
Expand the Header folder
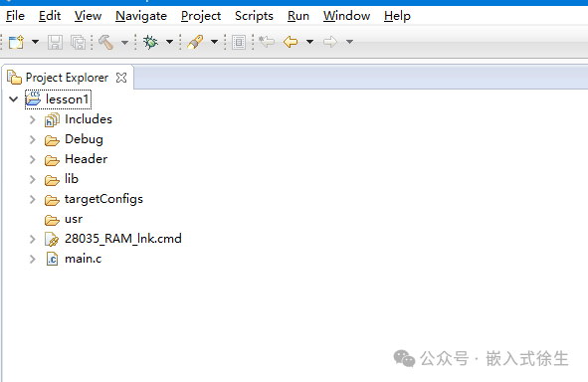point(32,159)
